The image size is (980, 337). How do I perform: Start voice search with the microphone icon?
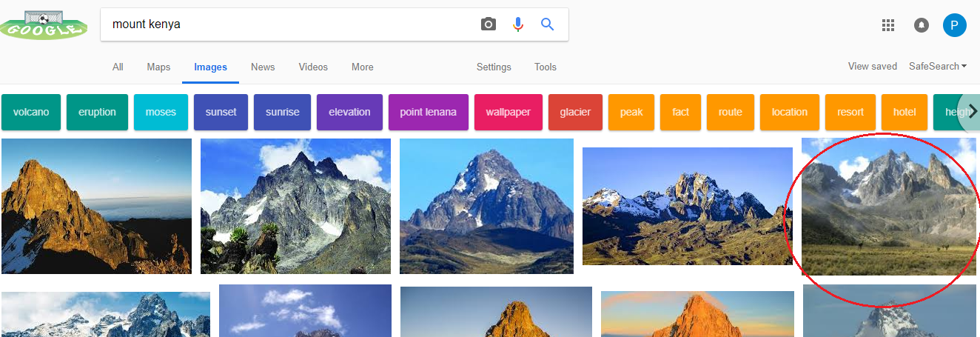click(x=518, y=24)
